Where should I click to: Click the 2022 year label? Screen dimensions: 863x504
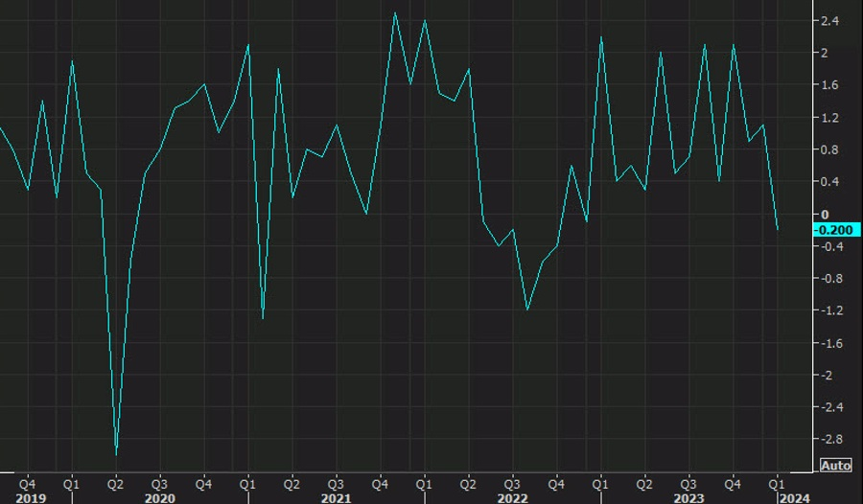point(512,498)
